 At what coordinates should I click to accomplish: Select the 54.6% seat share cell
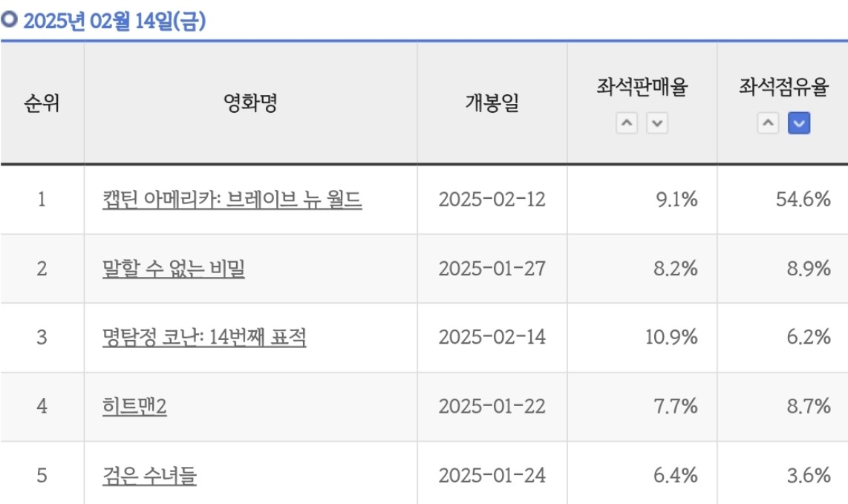pos(802,200)
